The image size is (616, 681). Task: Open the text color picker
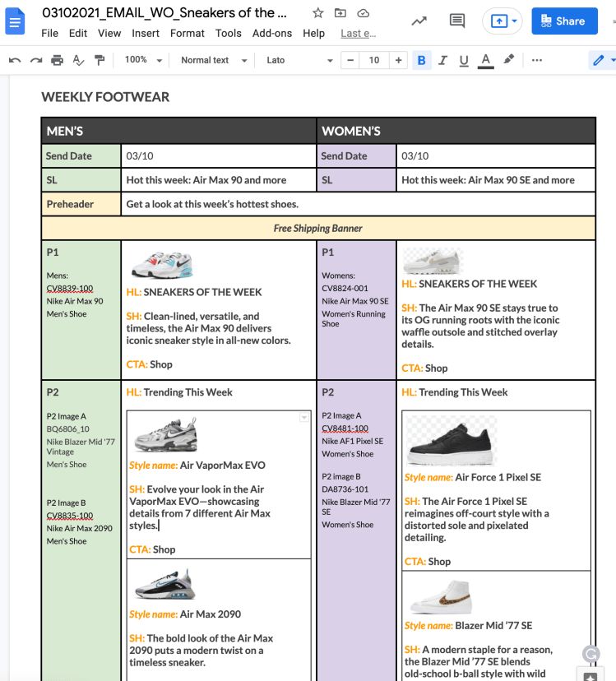(485, 60)
